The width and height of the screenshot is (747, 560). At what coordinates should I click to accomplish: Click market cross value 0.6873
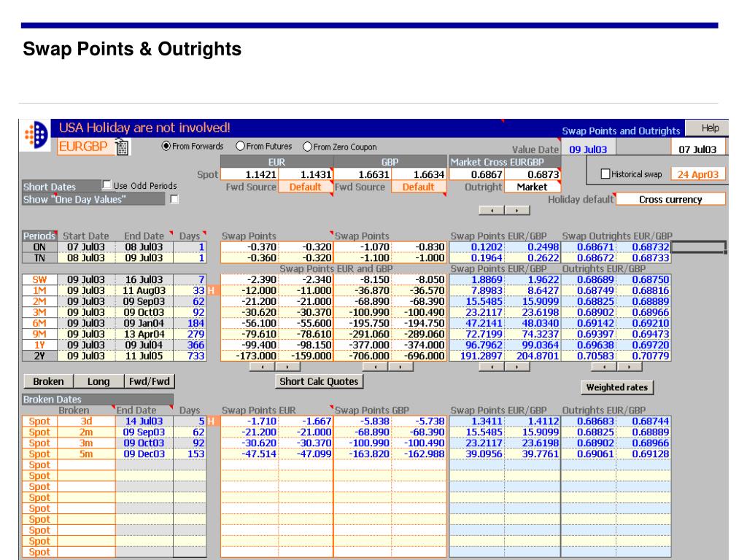[x=533, y=175]
